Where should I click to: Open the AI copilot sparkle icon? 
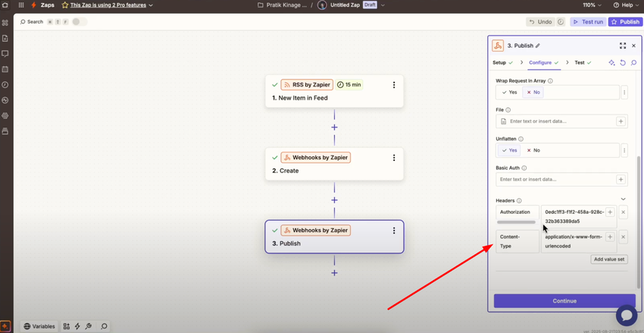(5, 326)
